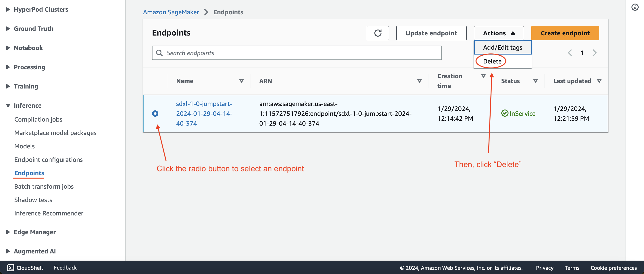Open the sdxl-1-0-jumpstart endpoint name link

coord(204,114)
